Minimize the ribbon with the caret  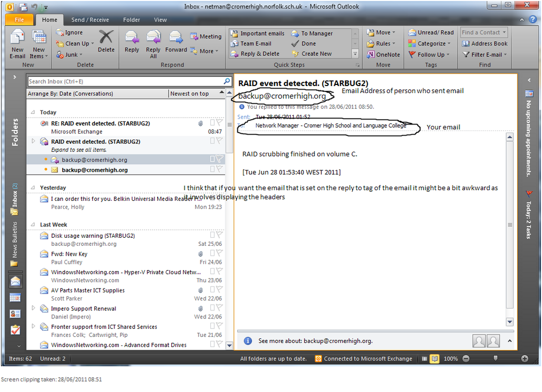pos(522,19)
